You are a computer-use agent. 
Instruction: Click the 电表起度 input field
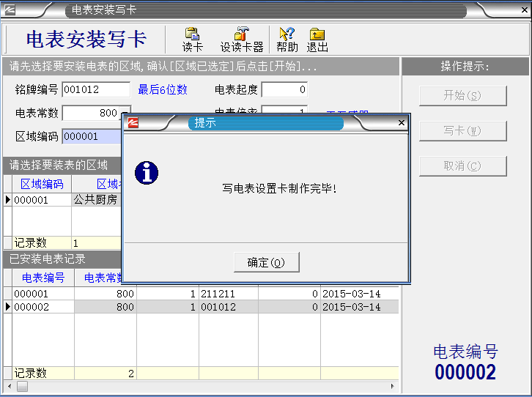284,90
